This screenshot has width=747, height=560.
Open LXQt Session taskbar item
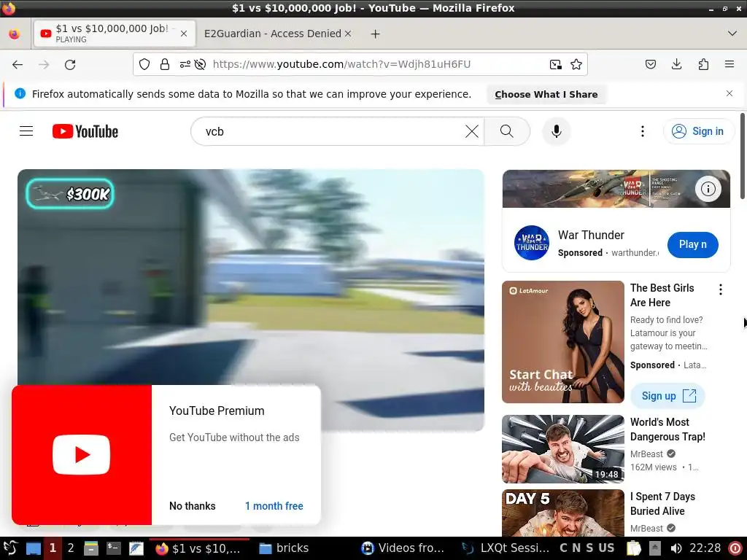(x=506, y=548)
